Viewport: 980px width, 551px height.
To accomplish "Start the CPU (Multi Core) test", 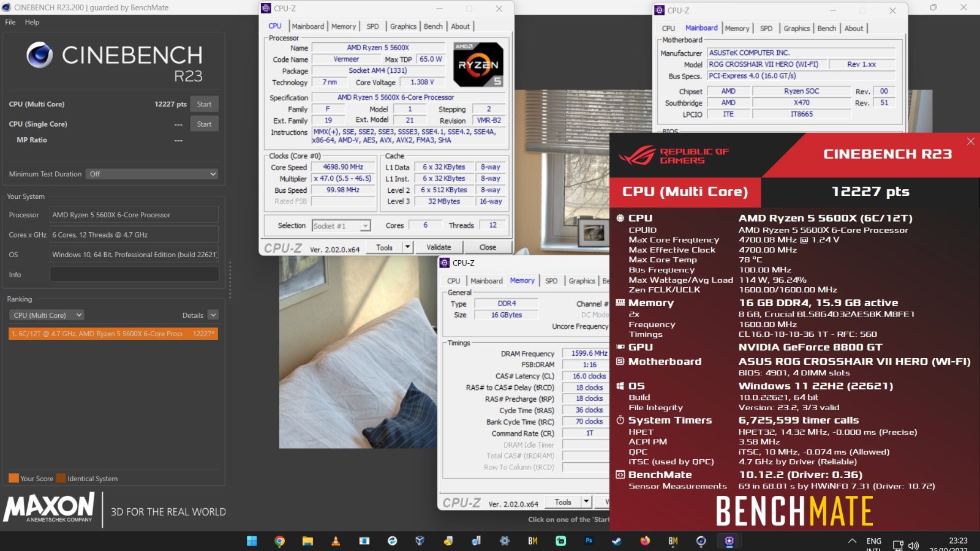I will click(204, 104).
